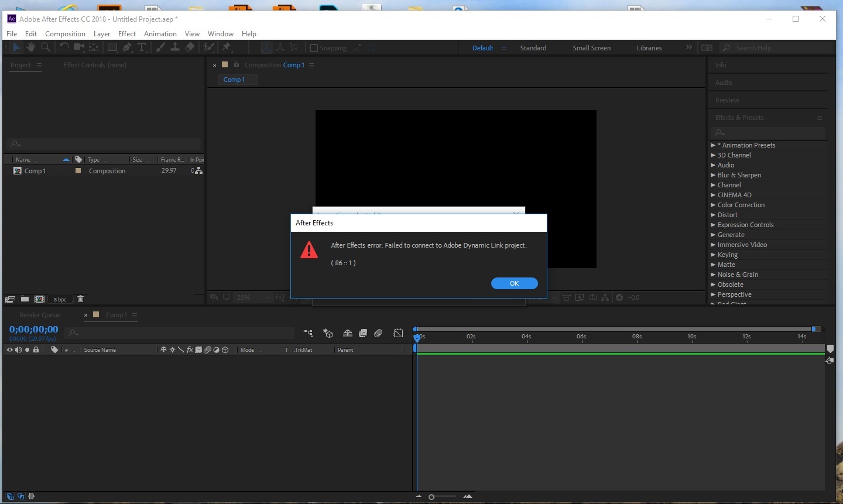Click the flowchart icon in Comp 1 row
The image size is (843, 504).
(x=199, y=171)
